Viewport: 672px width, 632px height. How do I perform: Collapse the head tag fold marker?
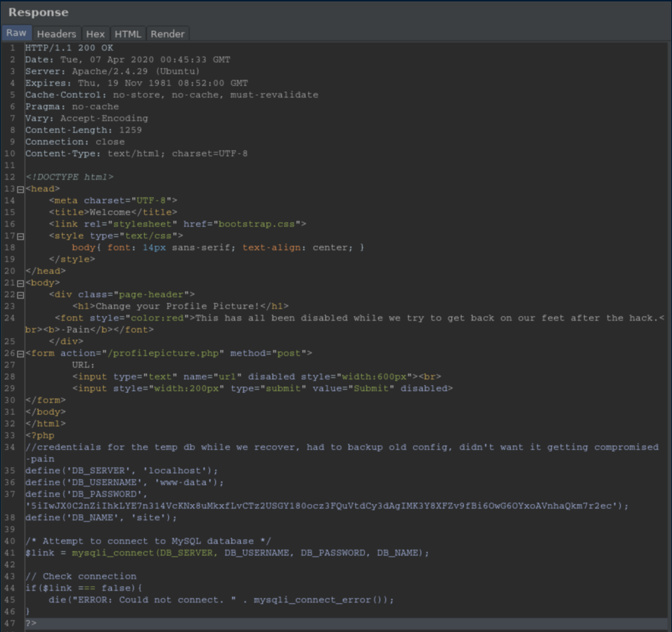click(20, 189)
